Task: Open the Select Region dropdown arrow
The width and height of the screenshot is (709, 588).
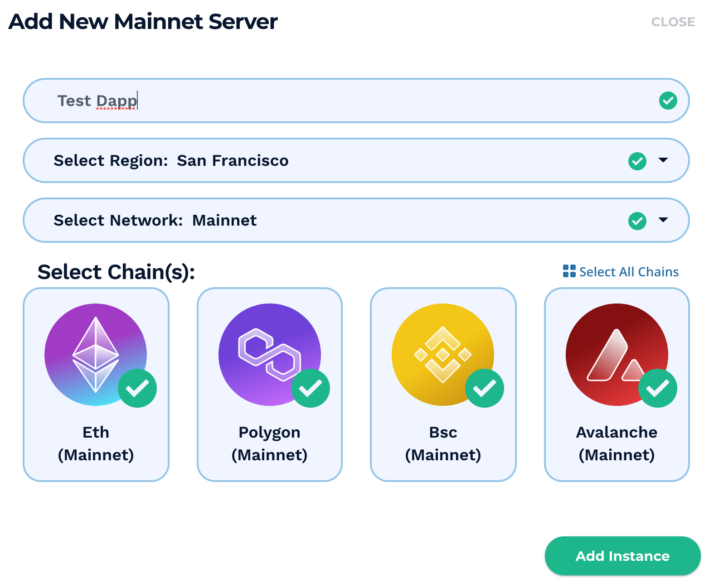Action: 663,160
